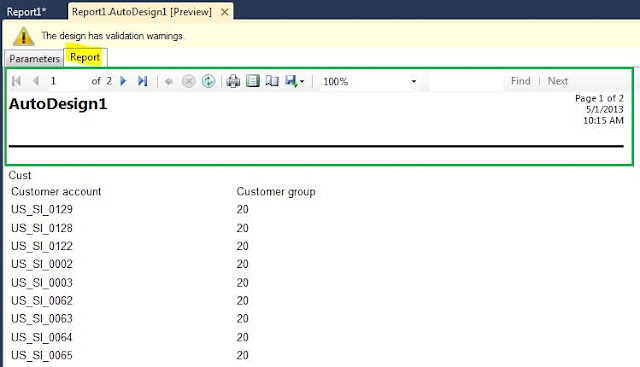Viewport: 640px width, 367px height.
Task: Click the find text search box
Action: [466, 82]
